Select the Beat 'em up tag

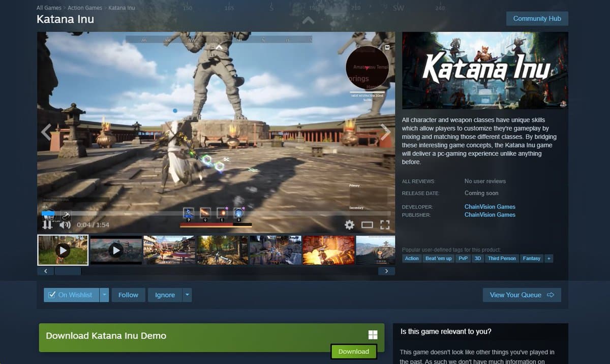point(439,258)
